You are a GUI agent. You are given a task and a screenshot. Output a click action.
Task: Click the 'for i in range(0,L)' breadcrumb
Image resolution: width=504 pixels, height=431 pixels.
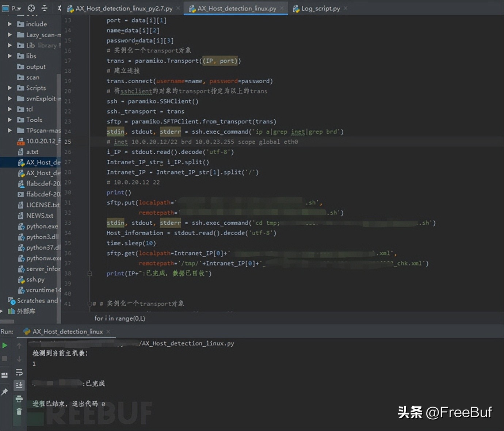coord(120,319)
